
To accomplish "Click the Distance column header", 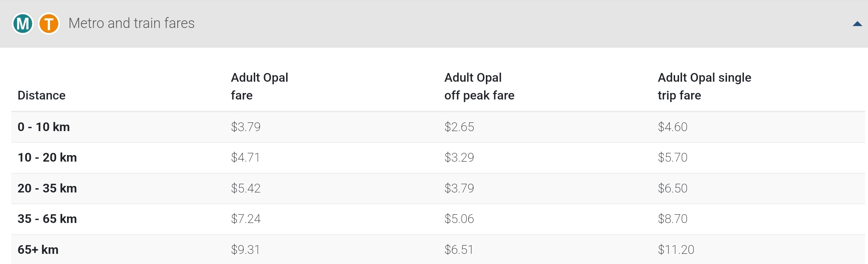I will (x=42, y=95).
